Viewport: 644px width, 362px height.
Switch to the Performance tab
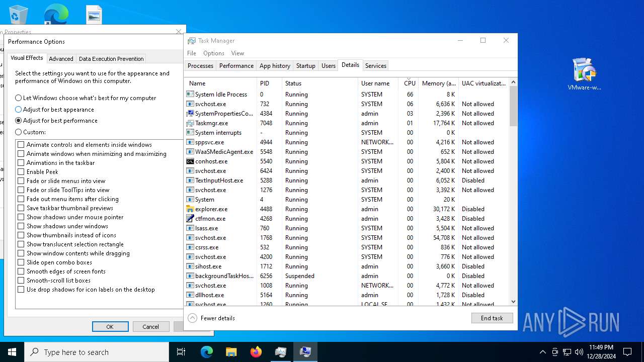pyautogui.click(x=236, y=66)
